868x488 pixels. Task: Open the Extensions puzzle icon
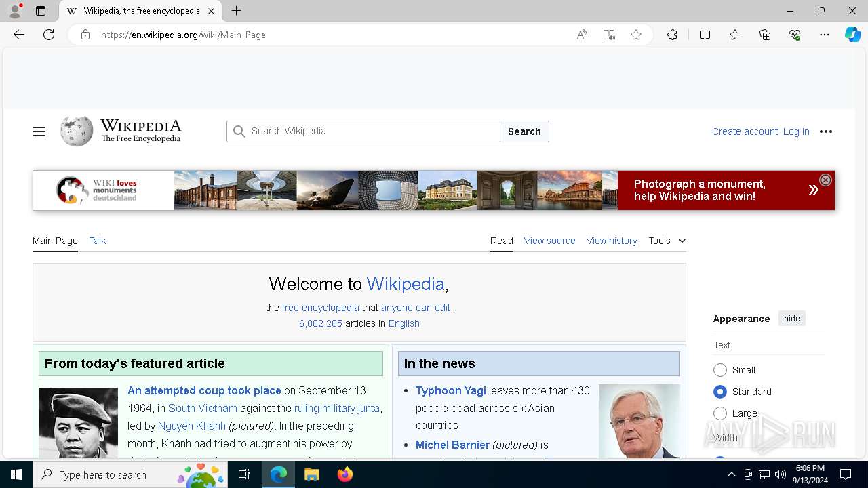point(672,35)
